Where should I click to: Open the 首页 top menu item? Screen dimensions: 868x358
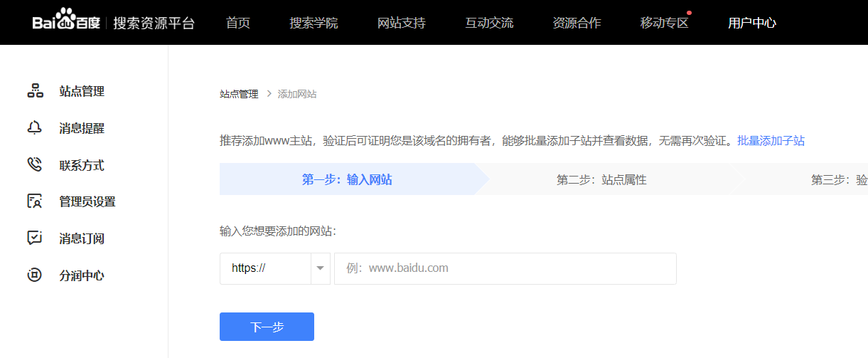coord(238,23)
